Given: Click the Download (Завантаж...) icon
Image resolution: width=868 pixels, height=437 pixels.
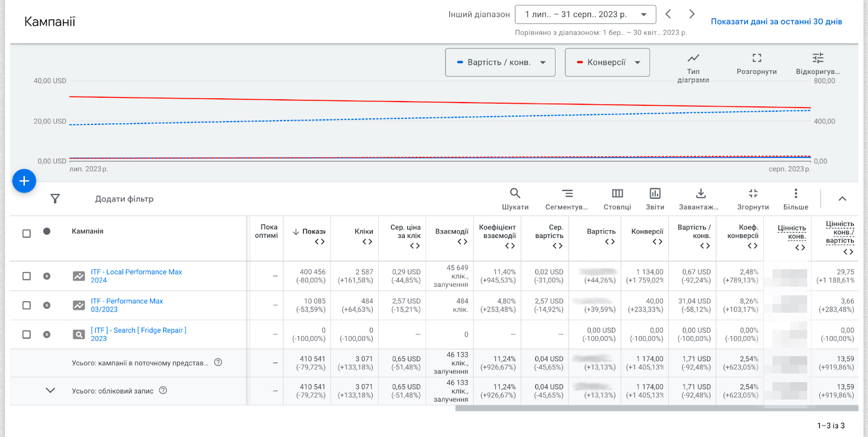Looking at the screenshot, I should (700, 194).
